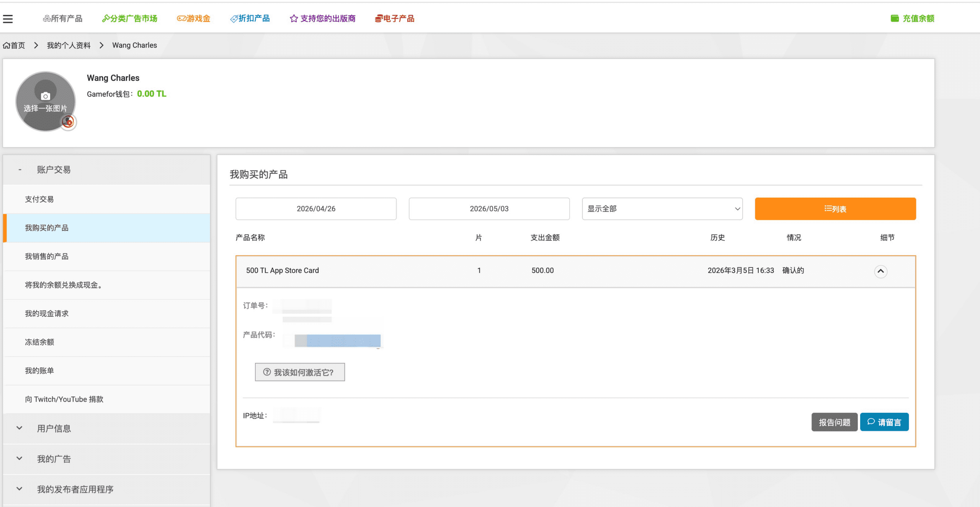Collapse the 账户交易 section
The height and width of the screenshot is (507, 980).
click(x=106, y=170)
